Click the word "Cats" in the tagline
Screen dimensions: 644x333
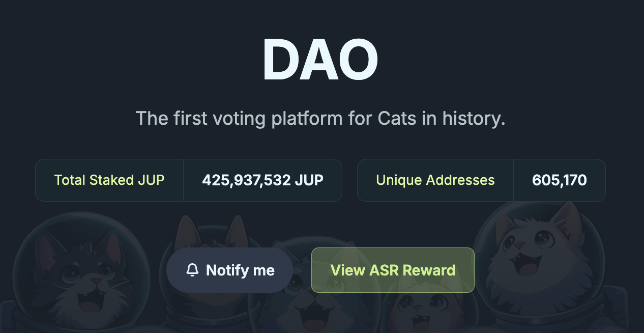(x=397, y=119)
